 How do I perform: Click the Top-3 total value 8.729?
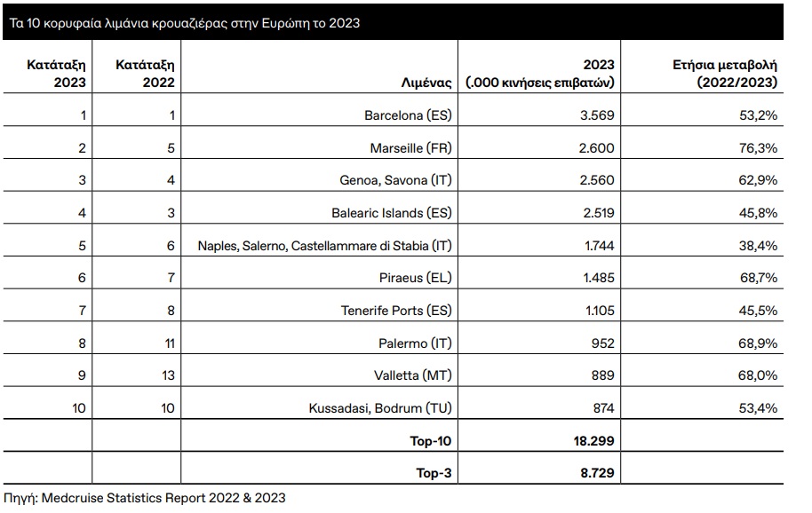[x=595, y=474]
